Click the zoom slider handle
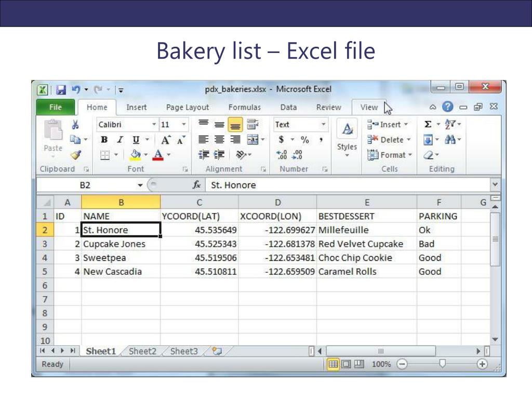 [442, 364]
